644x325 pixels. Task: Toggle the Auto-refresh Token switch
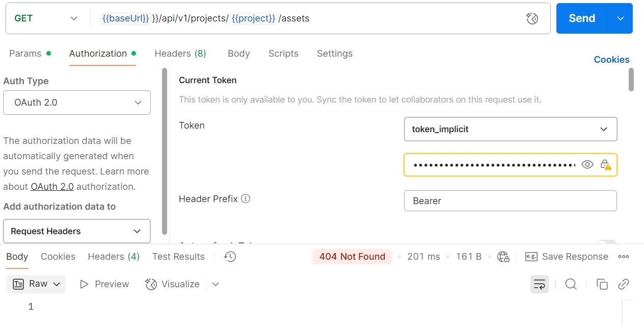pyautogui.click(x=606, y=243)
